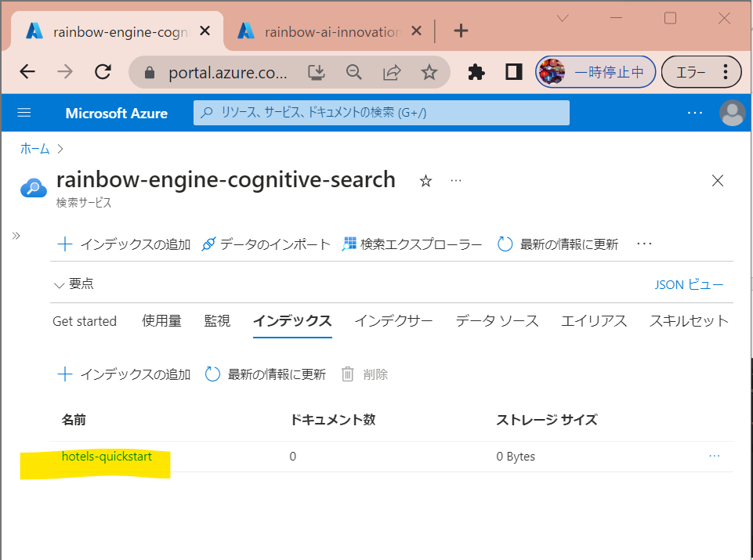753x560 pixels.
Task: Share this page from address bar
Action: coord(392,73)
